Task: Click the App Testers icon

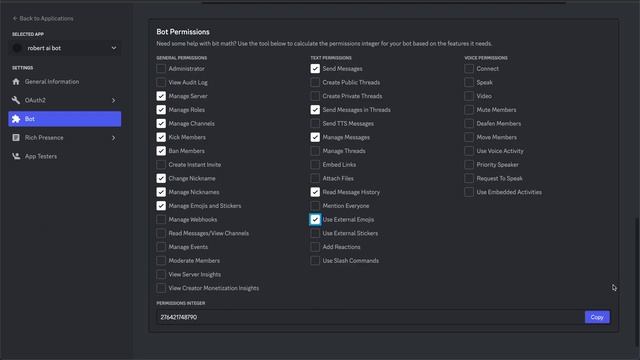Action: tap(16, 156)
